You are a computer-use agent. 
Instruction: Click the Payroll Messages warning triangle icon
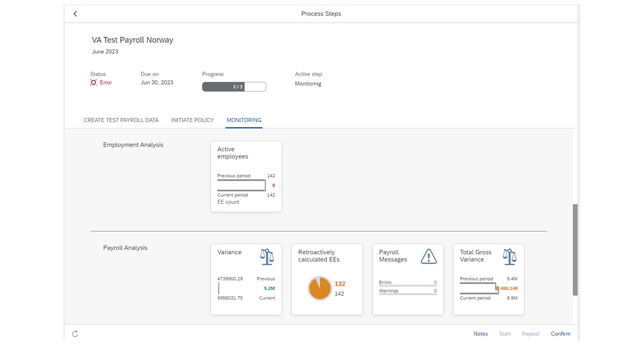pyautogui.click(x=428, y=256)
